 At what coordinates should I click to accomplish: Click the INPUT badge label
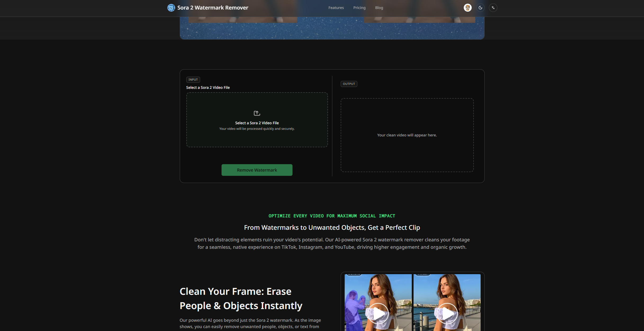(193, 80)
